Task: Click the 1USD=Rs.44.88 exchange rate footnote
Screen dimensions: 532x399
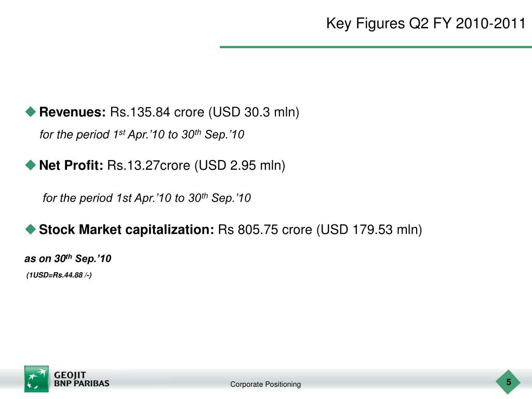Action: tap(59, 275)
